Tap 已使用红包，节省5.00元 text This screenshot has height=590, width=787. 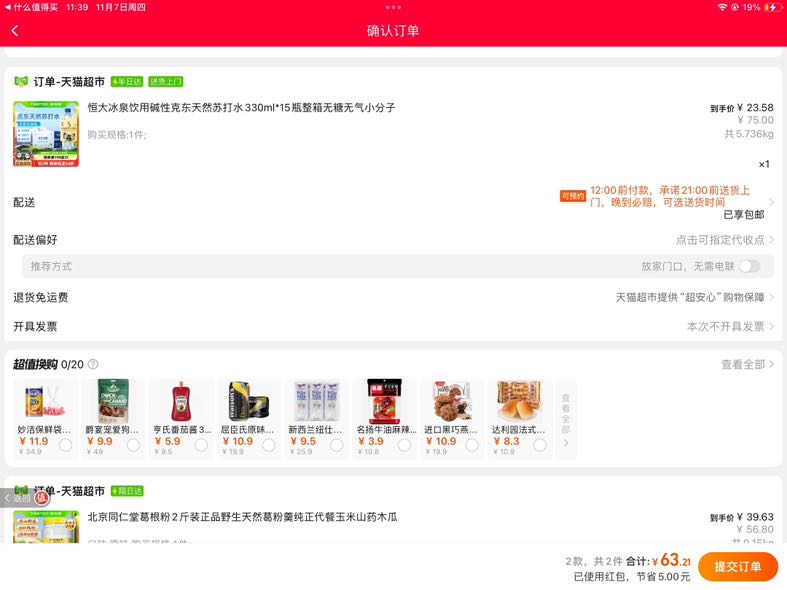[x=632, y=577]
